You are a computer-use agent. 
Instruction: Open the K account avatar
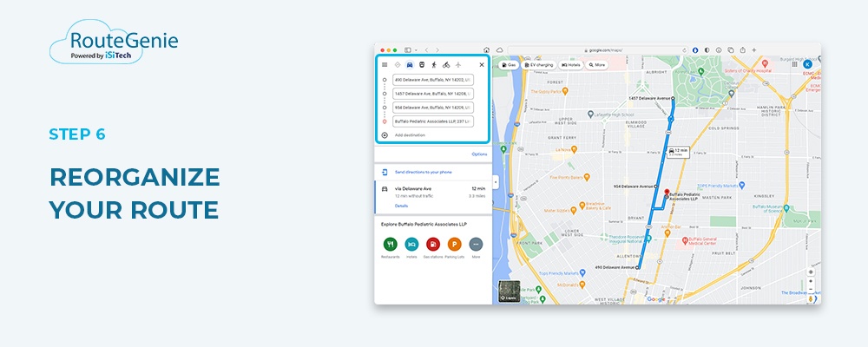(x=807, y=64)
